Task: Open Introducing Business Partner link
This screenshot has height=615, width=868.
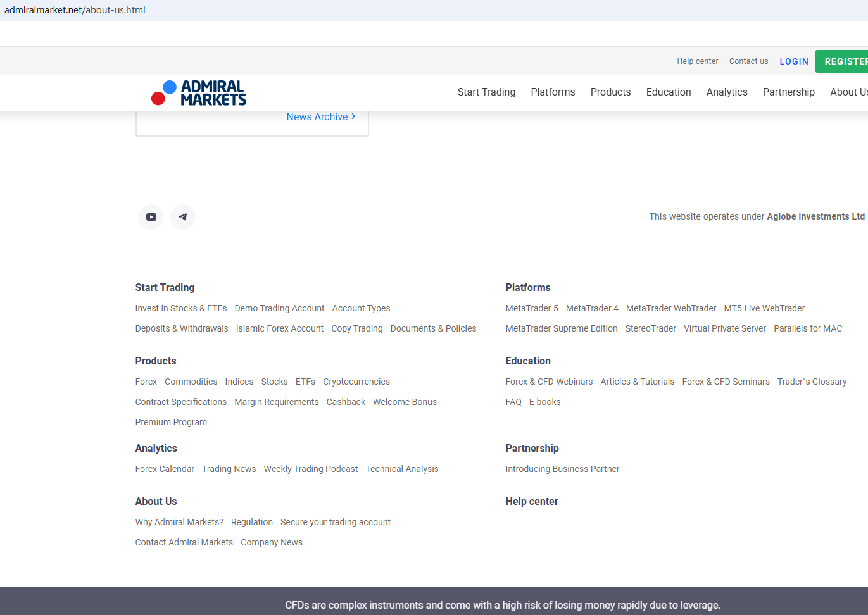Action: 562,469
